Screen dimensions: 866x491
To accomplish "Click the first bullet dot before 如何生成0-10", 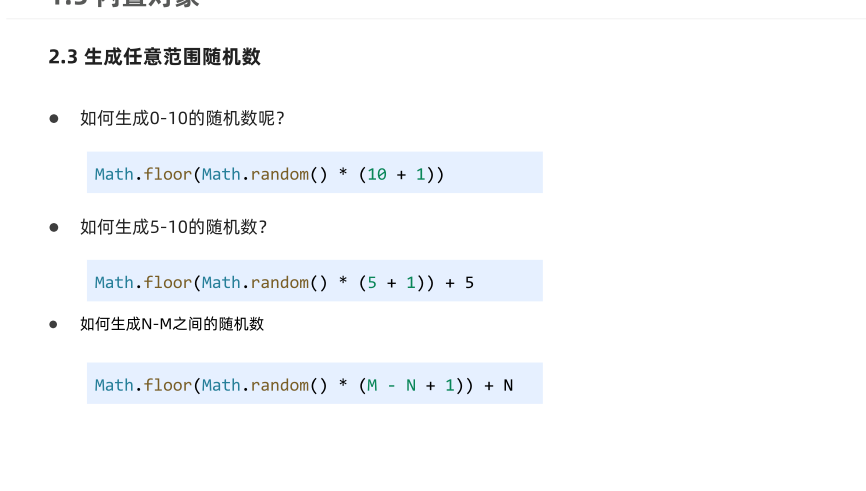I will tap(54, 118).
